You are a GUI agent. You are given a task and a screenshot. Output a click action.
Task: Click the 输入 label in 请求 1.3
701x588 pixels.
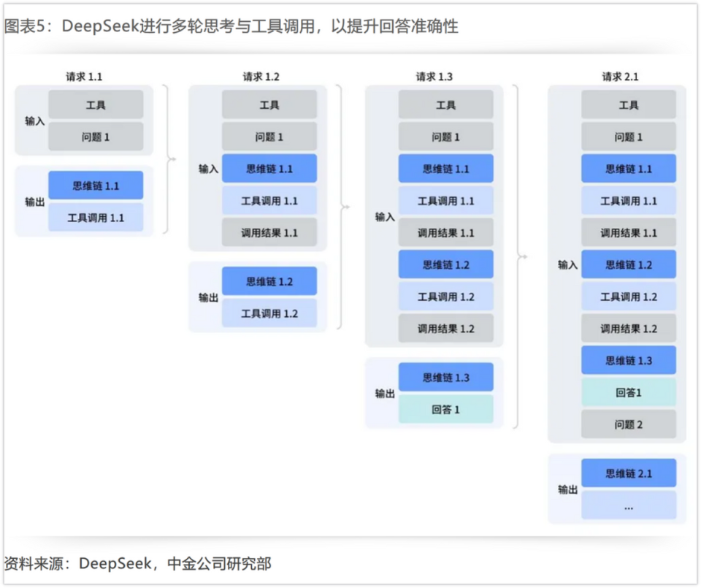(385, 218)
